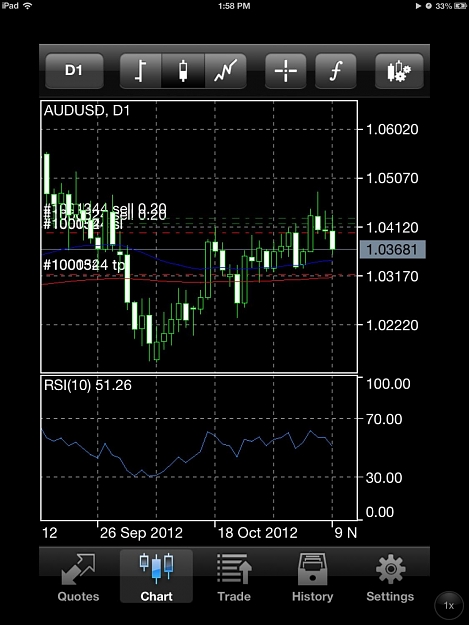Open chart settings with candle-gear icon
The height and width of the screenshot is (625, 469).
tap(399, 71)
